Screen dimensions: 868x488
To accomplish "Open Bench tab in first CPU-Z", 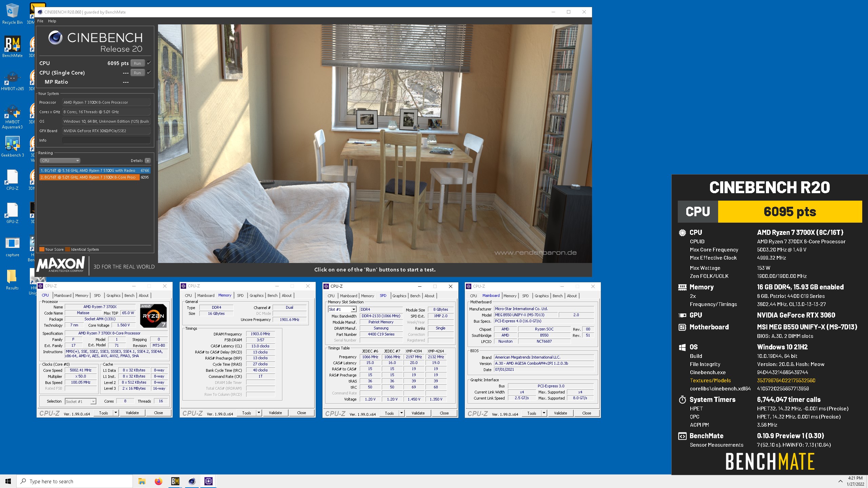I will (130, 296).
